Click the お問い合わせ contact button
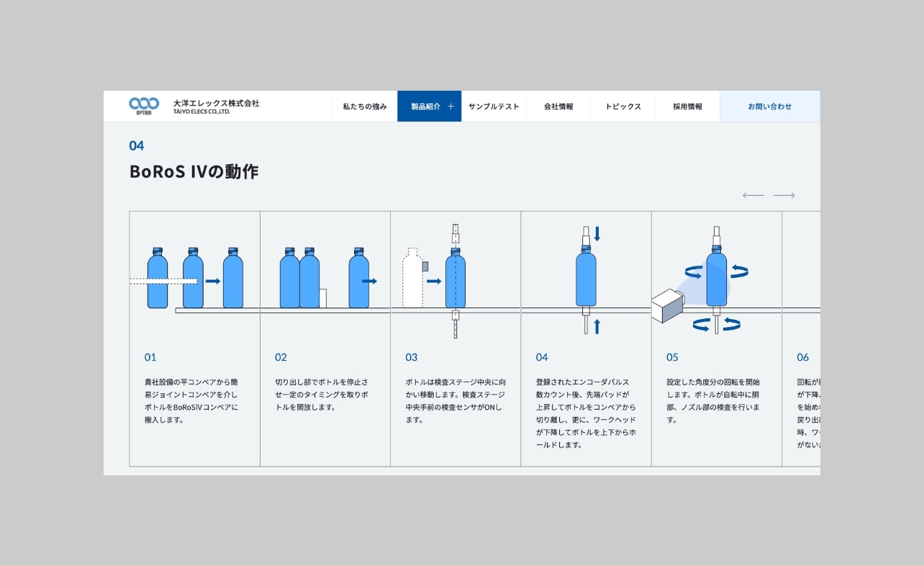The width and height of the screenshot is (924, 566). point(769,107)
